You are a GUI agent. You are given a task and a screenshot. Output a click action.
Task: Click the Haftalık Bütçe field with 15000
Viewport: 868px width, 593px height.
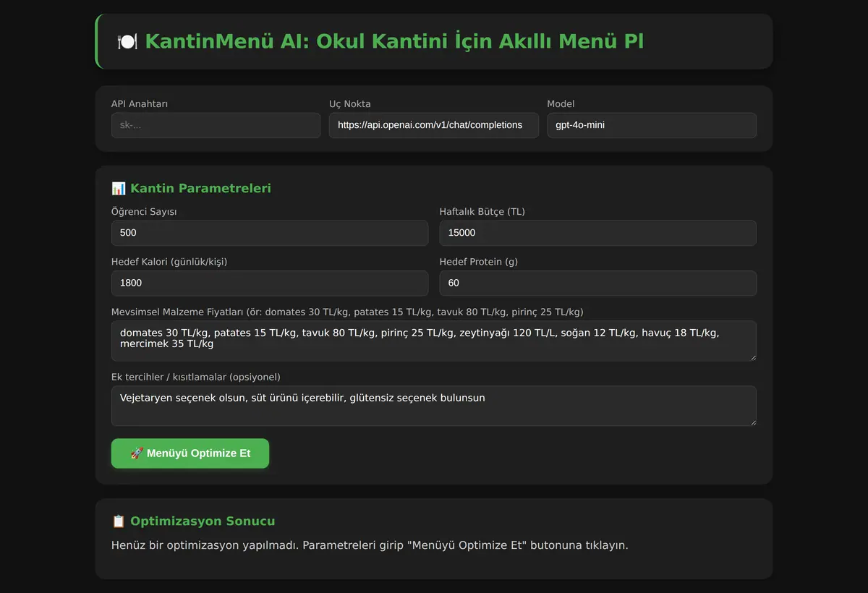(x=598, y=233)
